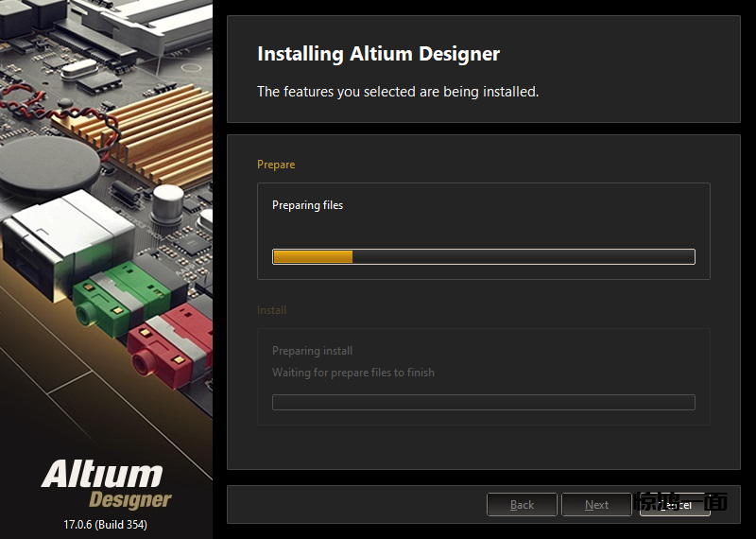Click the Waiting for prepare files message
Screen dimensions: 756x539
click(352, 373)
